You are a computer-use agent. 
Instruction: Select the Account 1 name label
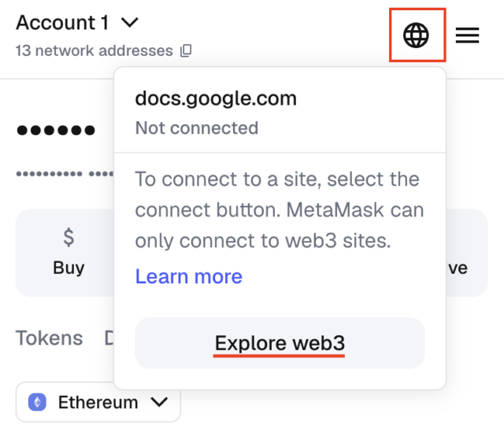(x=62, y=23)
